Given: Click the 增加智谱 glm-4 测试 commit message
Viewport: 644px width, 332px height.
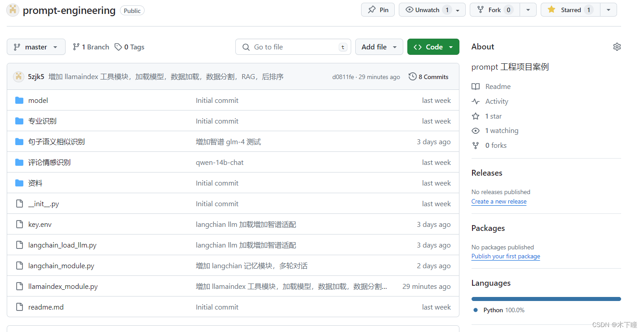Looking at the screenshot, I should [x=228, y=142].
